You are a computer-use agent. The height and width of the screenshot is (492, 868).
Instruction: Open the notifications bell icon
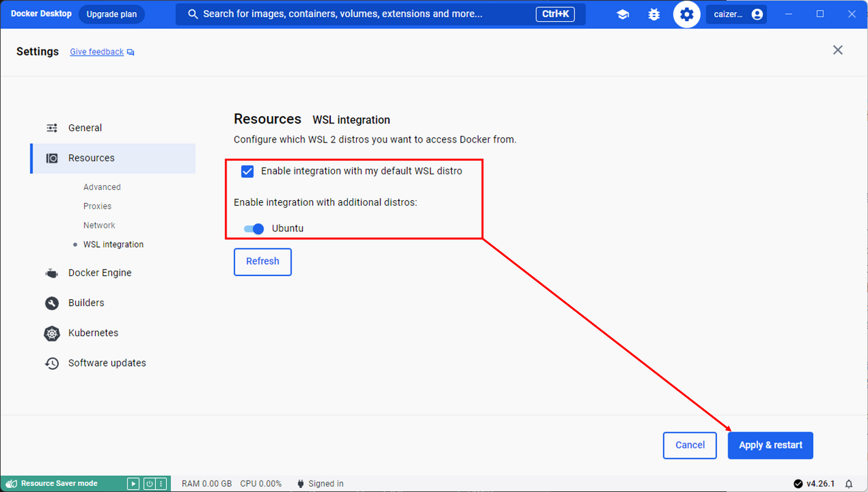coord(849,484)
